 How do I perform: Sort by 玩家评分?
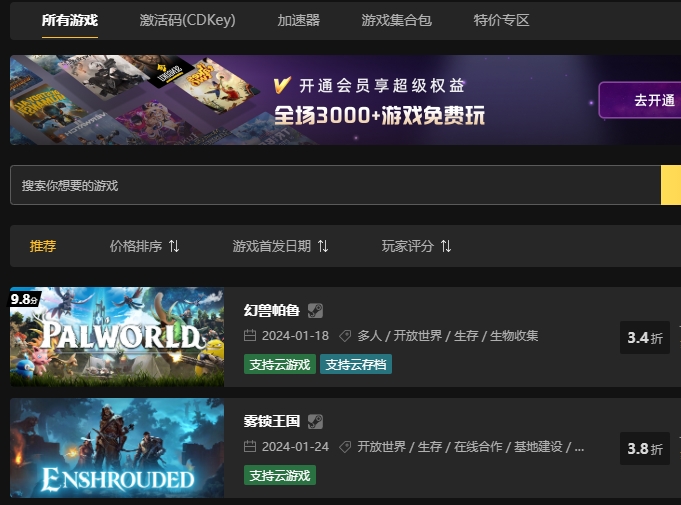coord(408,246)
